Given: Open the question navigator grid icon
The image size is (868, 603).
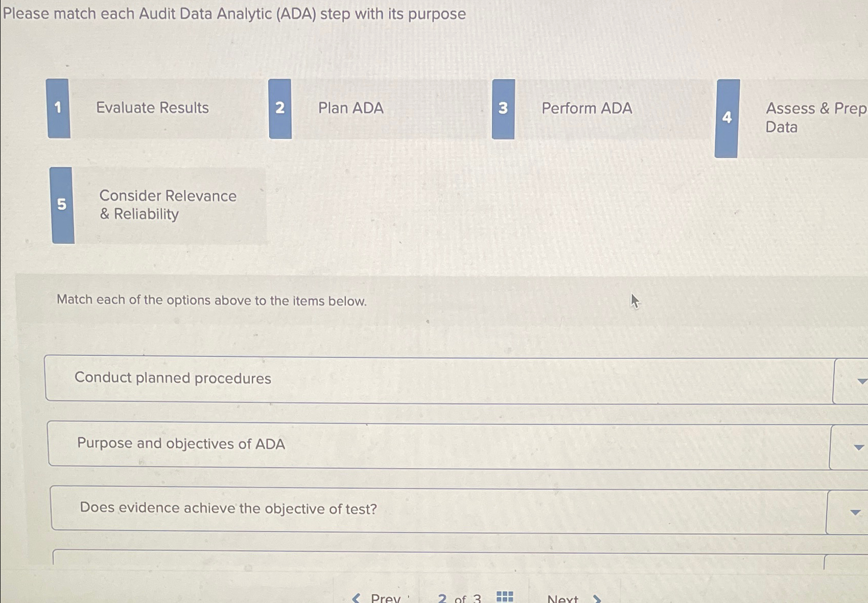Looking at the screenshot, I should pos(504,596).
